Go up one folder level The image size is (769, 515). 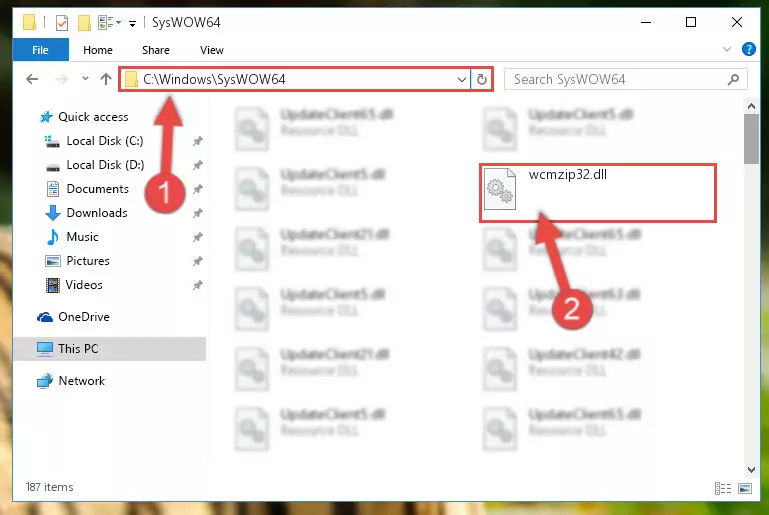[x=105, y=79]
